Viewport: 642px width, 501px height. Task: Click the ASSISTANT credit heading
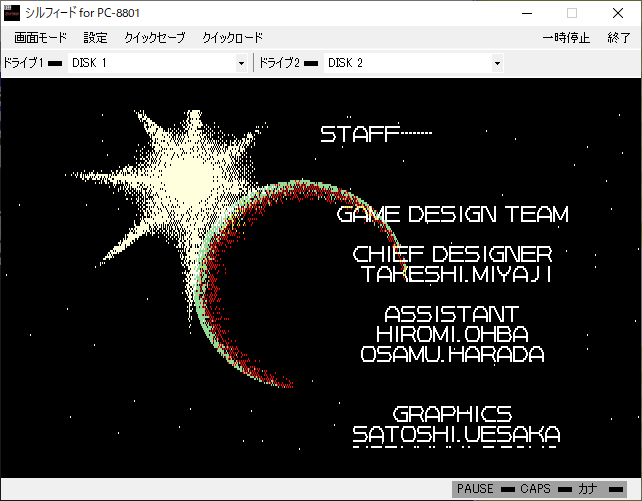(x=452, y=314)
